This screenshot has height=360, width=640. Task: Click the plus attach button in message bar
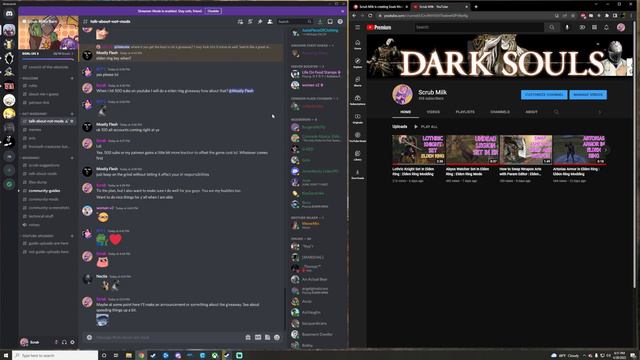pos(89,338)
